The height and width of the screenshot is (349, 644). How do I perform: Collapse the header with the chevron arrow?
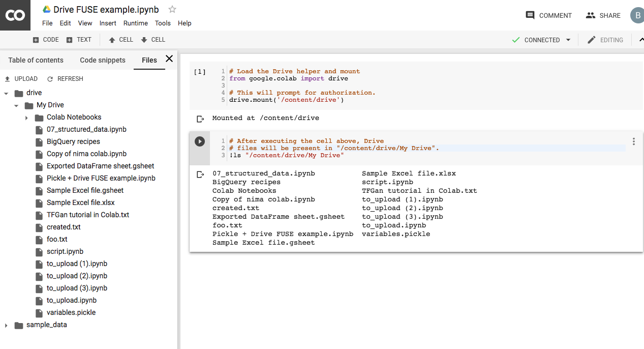(x=641, y=40)
